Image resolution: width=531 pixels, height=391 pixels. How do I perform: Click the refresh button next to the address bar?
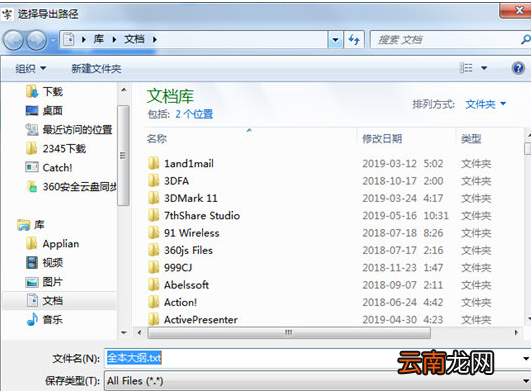(x=354, y=40)
